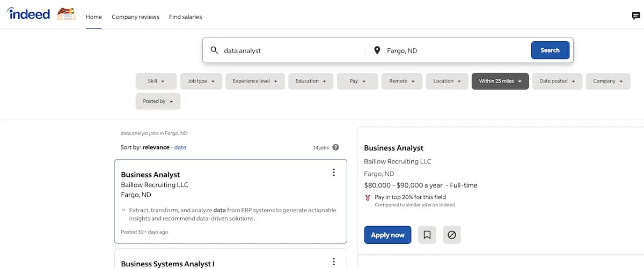This screenshot has width=644, height=269.
Task: Click 'data analyst jobs in Fargo, ND' text
Action: pyautogui.click(x=154, y=133)
